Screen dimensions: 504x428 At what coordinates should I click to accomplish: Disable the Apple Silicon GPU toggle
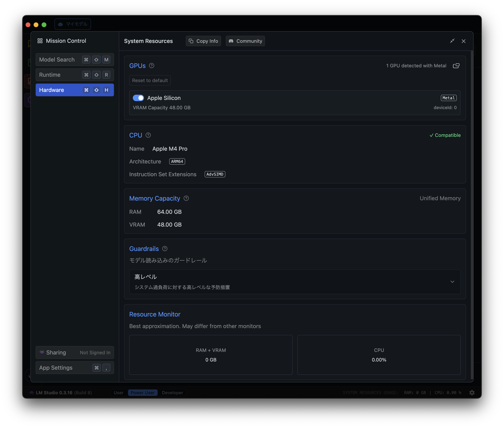pyautogui.click(x=138, y=98)
